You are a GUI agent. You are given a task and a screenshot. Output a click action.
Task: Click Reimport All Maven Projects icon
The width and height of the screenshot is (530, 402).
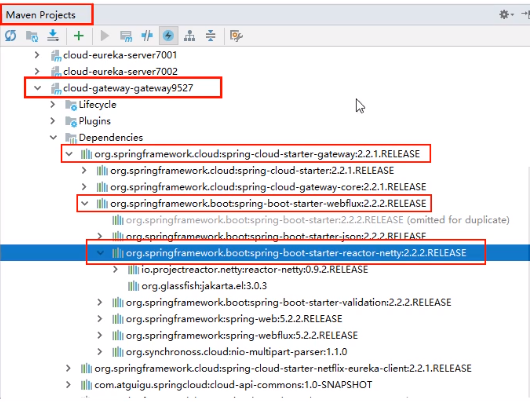coord(10,36)
